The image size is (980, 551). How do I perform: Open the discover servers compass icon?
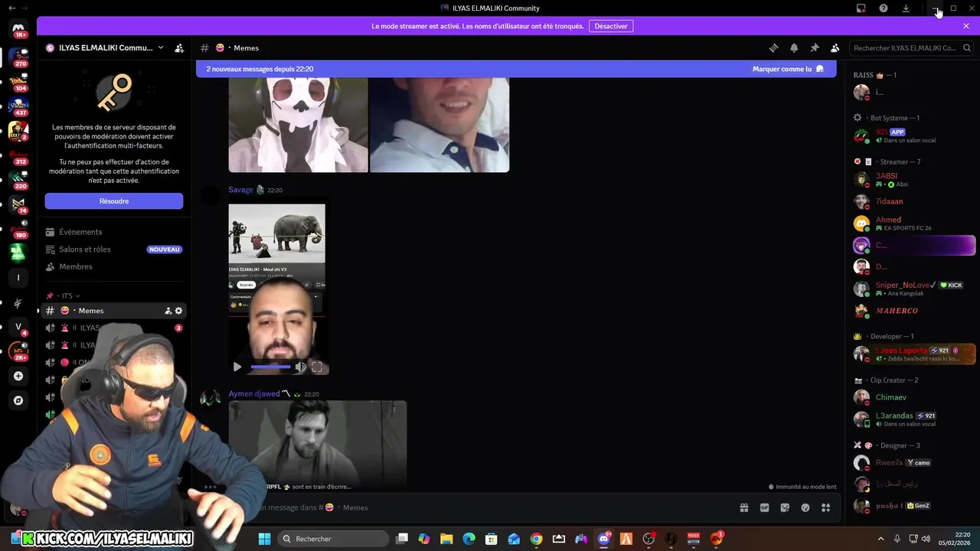pyautogui.click(x=18, y=400)
